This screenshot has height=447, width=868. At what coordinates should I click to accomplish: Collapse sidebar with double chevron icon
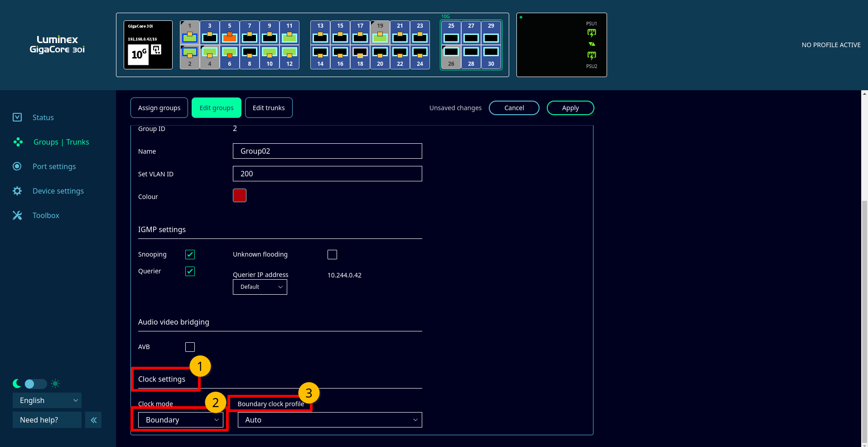(93, 420)
